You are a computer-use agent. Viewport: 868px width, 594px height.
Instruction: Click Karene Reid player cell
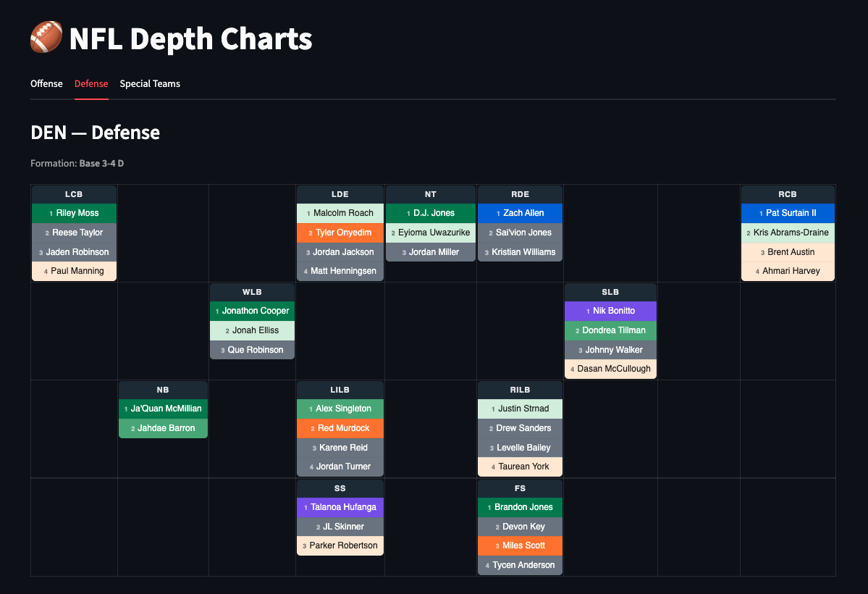[340, 448]
